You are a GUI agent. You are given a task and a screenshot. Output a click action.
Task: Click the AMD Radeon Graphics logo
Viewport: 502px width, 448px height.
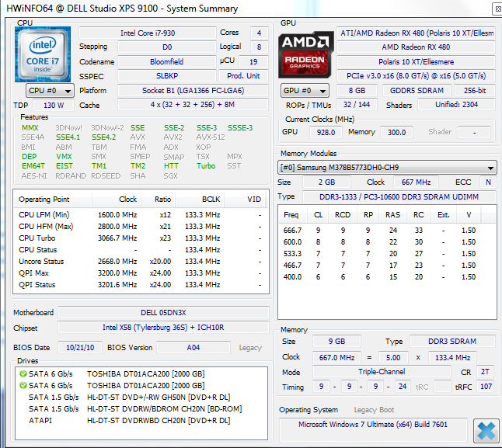[x=305, y=54]
